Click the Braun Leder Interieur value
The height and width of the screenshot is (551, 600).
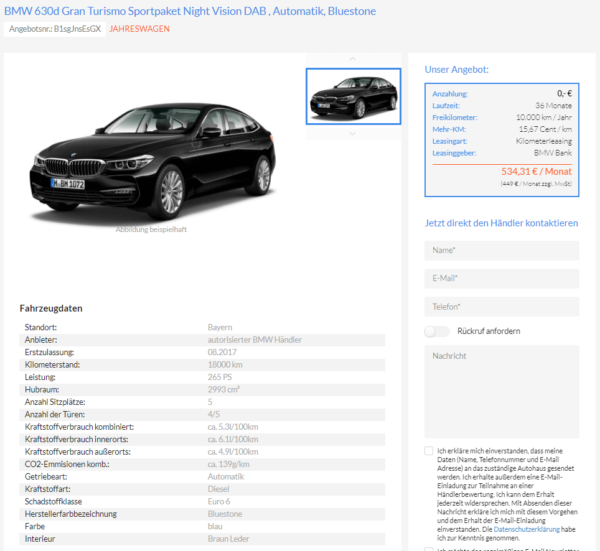pos(228,539)
